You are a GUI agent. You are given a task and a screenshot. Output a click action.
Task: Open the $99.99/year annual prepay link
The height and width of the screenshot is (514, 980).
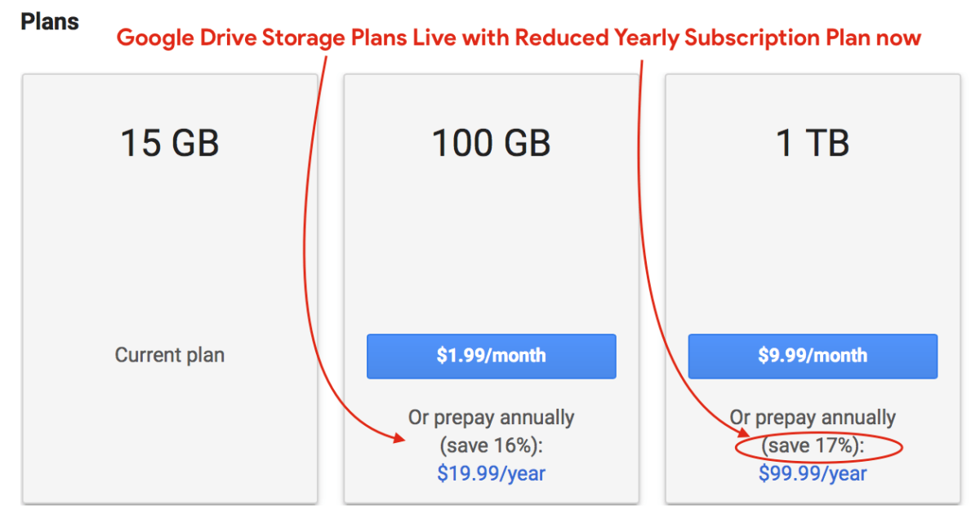[x=813, y=473]
